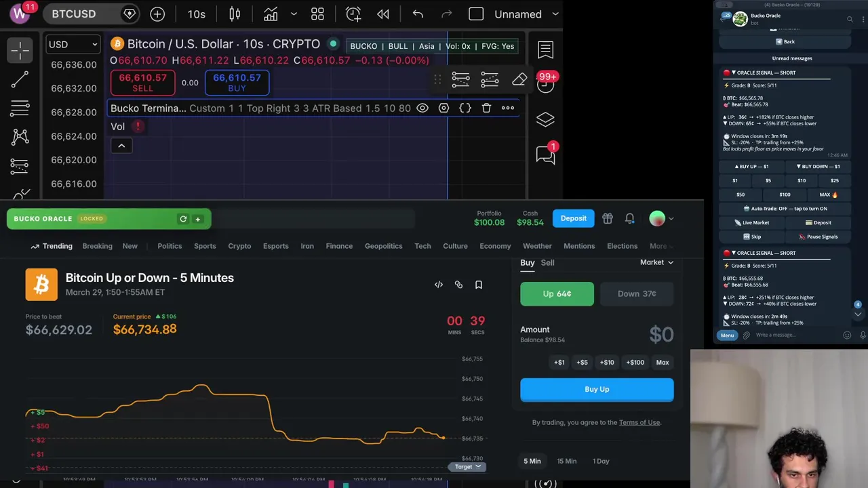Viewport: 868px width, 488px height.
Task: Click the add symbol plus icon
Action: [157, 14]
